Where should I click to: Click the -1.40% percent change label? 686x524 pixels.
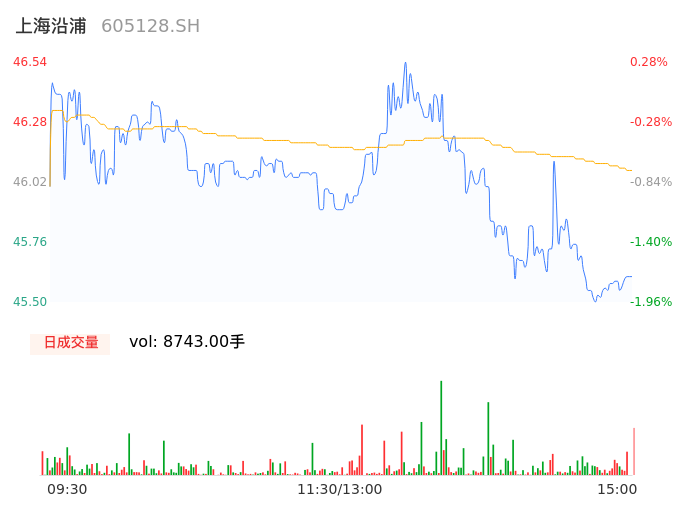pos(649,242)
